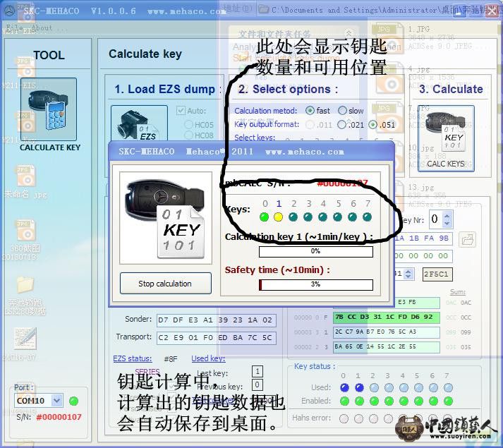Click the Hahs error indicator for key 2
The image size is (503, 448).
pyautogui.click(x=373, y=418)
